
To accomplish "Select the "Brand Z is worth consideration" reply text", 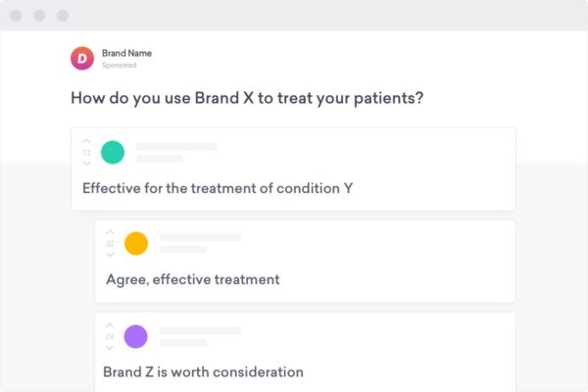I will pyautogui.click(x=203, y=372).
